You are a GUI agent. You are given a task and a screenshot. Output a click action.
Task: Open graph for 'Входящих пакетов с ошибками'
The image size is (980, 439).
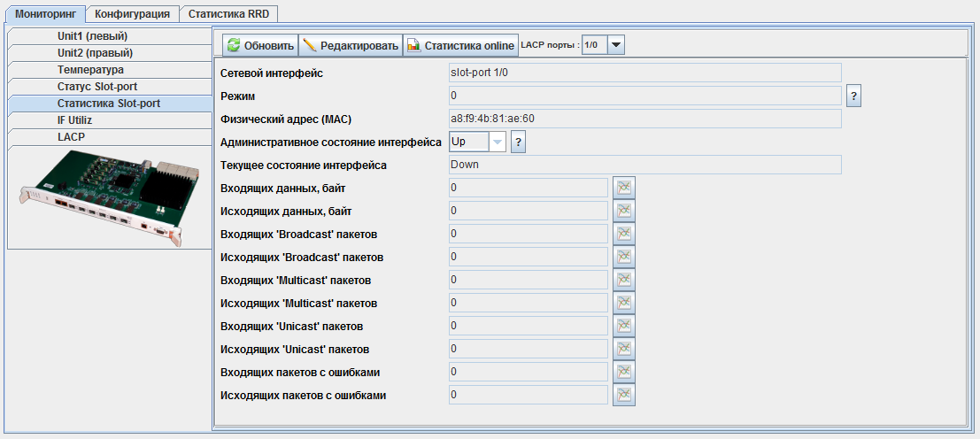click(624, 372)
